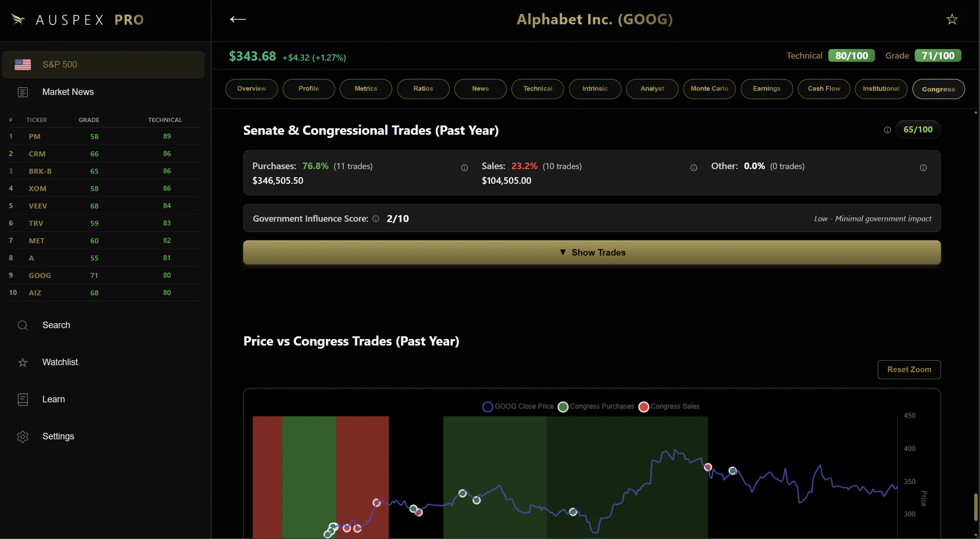Click the $343.68 stock price

tap(252, 56)
